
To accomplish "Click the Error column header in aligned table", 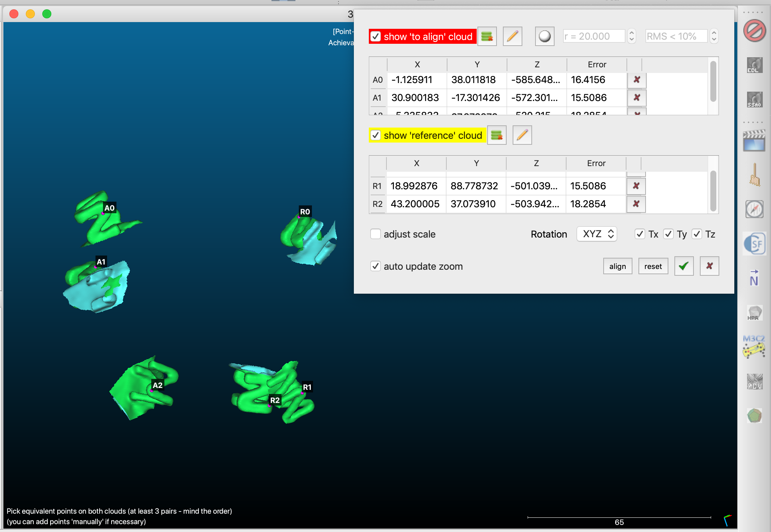I will click(597, 64).
